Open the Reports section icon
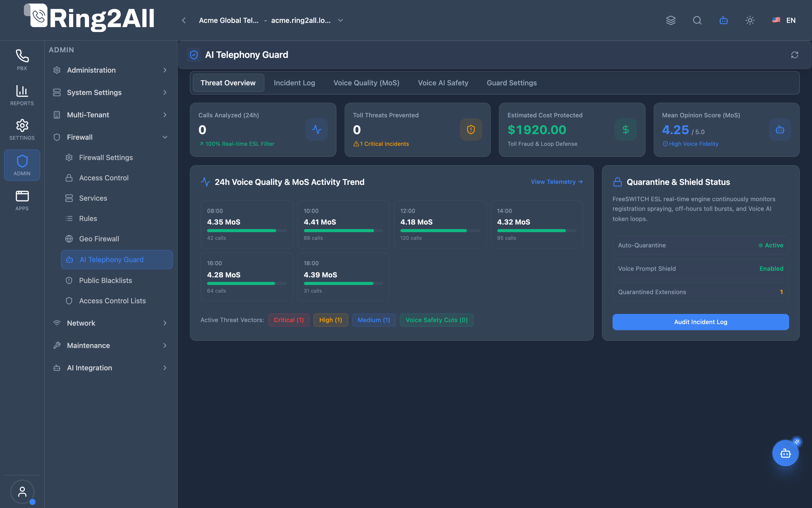This screenshot has height=508, width=812. point(22,95)
